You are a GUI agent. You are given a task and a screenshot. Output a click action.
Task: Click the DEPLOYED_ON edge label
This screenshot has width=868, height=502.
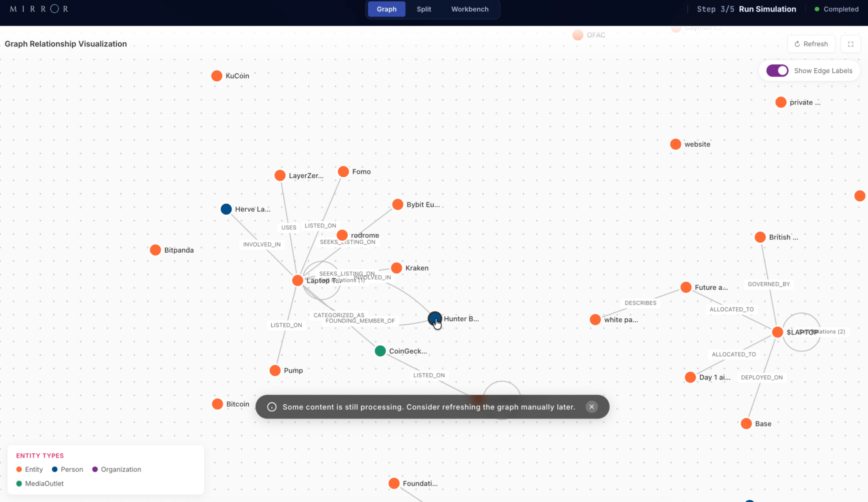(x=762, y=377)
